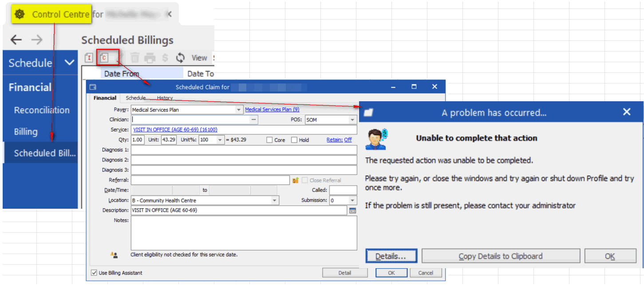Click into the Qty field
644x286 pixels.
pos(138,140)
